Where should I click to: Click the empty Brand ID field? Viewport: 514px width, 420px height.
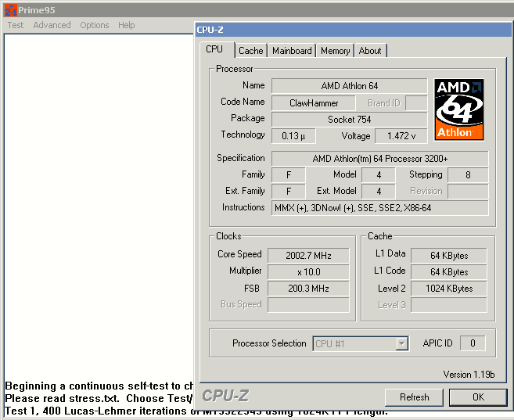[x=416, y=103]
